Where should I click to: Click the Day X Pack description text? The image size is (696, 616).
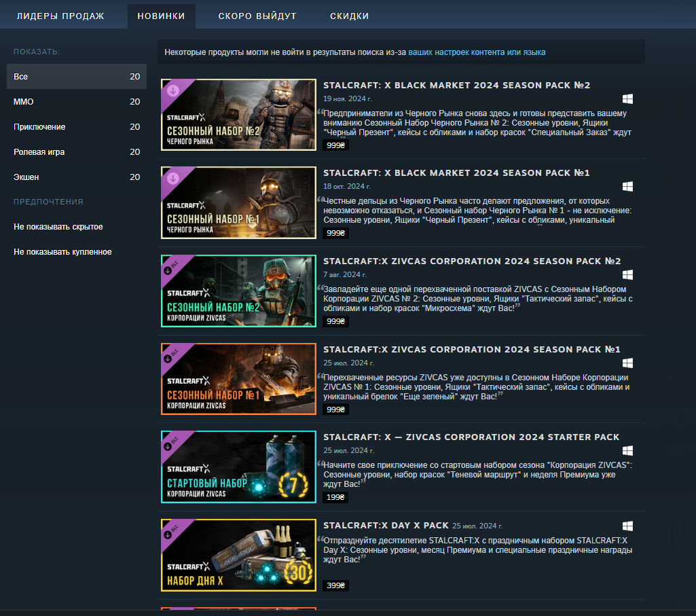pos(477,550)
